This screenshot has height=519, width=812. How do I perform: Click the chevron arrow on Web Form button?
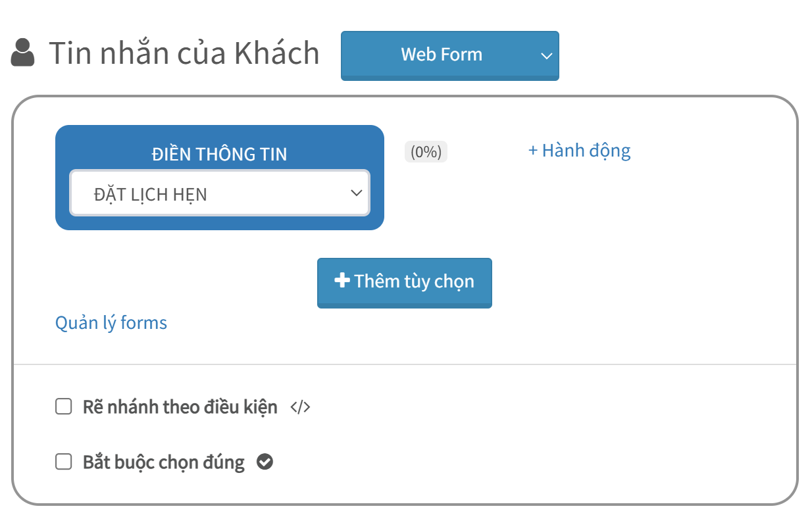(546, 56)
